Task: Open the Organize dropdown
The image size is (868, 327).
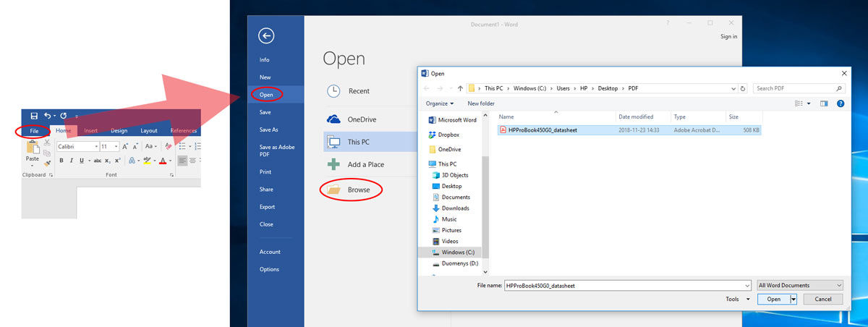Action: click(x=440, y=103)
